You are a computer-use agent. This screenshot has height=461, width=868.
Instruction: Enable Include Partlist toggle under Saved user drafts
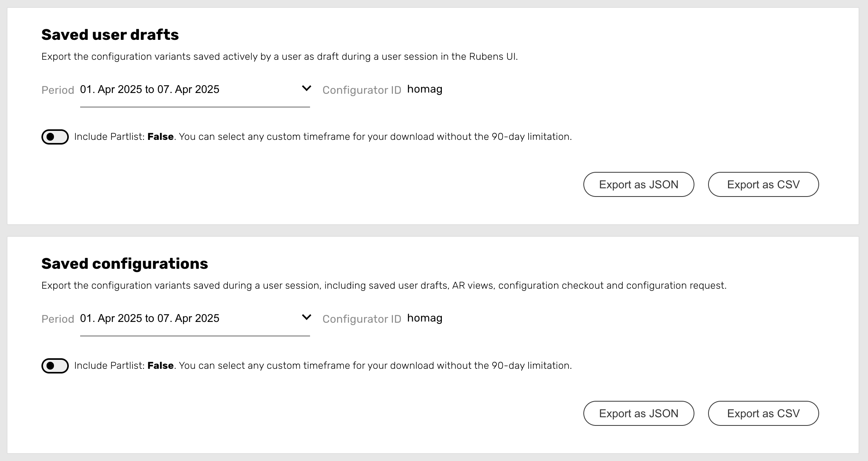click(x=55, y=137)
